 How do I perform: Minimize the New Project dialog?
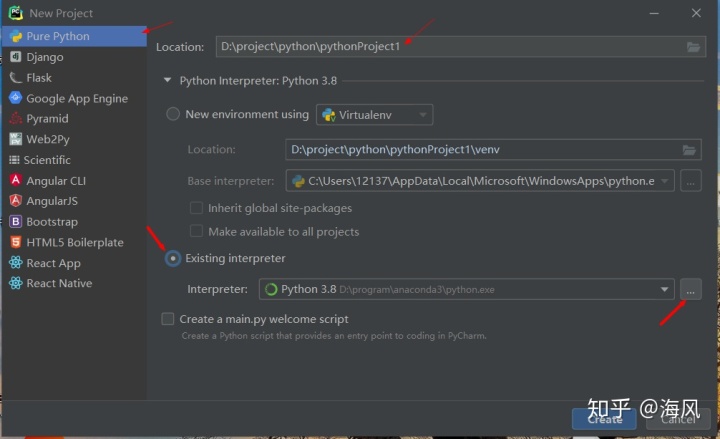(x=654, y=13)
